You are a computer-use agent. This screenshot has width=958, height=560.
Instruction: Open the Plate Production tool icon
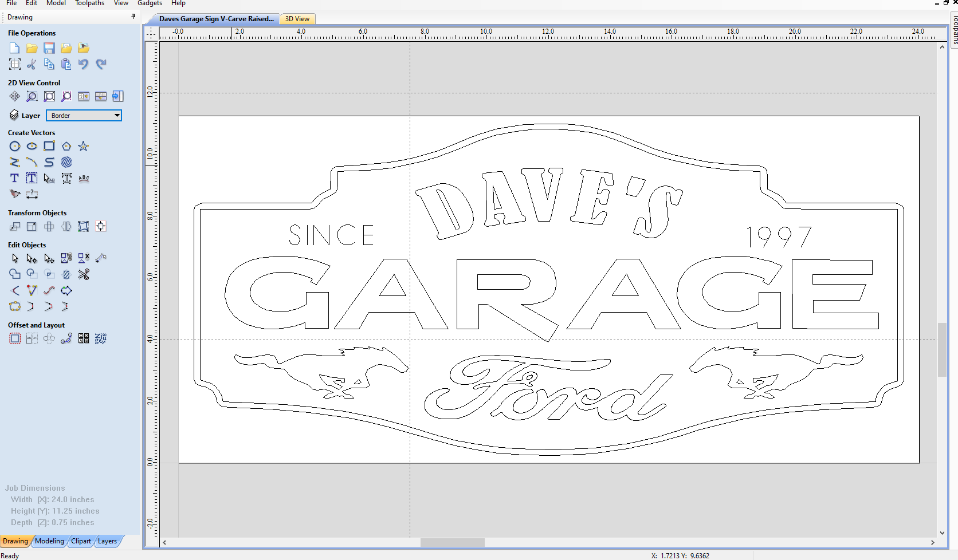pyautogui.click(x=101, y=339)
